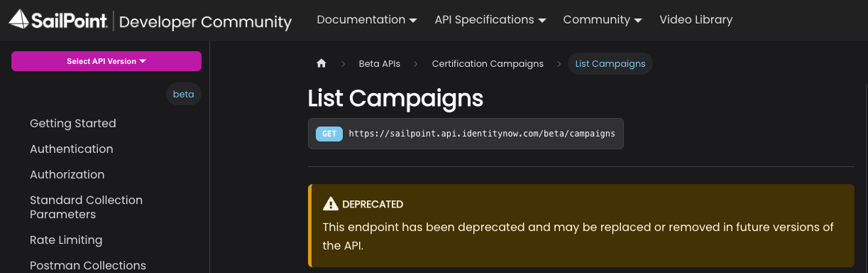Expand the Community dropdown menu

(603, 20)
